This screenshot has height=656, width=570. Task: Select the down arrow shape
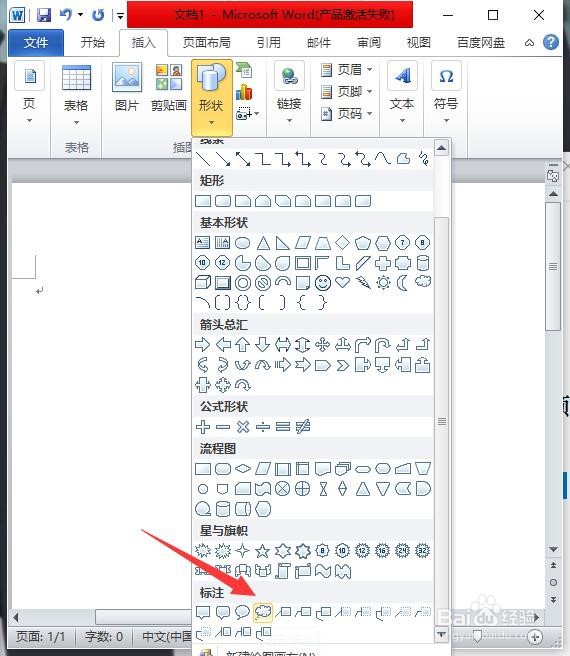pos(262,345)
